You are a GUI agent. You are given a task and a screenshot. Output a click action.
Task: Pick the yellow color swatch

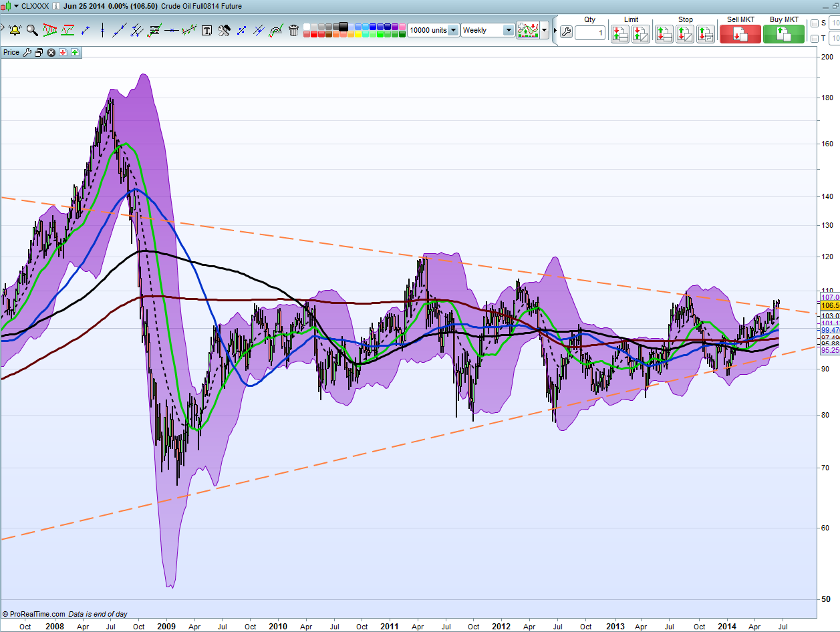(357, 33)
